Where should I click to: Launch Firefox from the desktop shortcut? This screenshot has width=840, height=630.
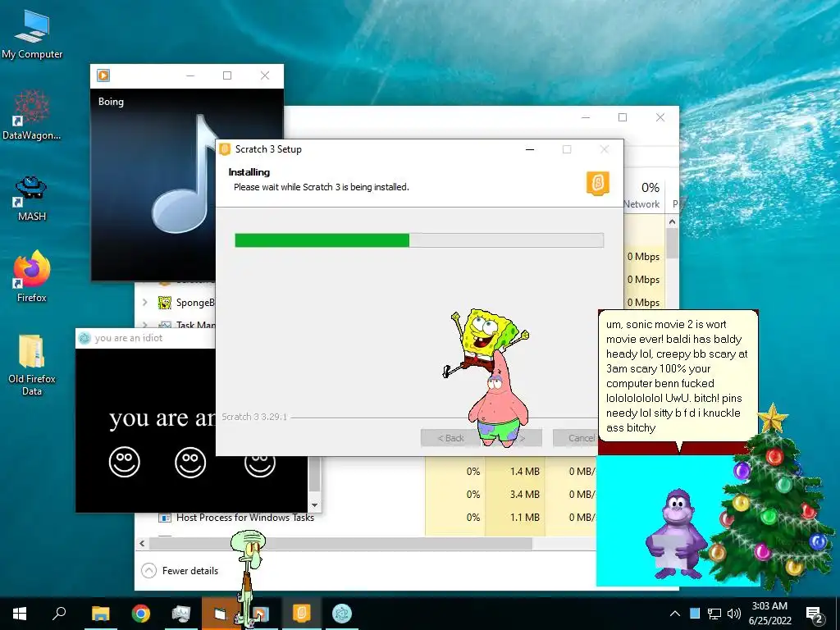(32, 276)
